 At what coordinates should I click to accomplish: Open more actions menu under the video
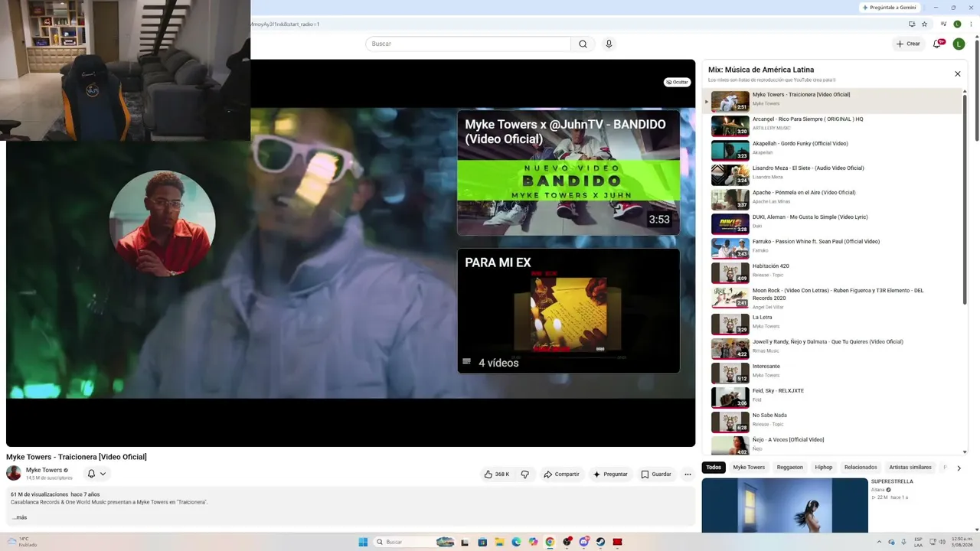click(688, 474)
